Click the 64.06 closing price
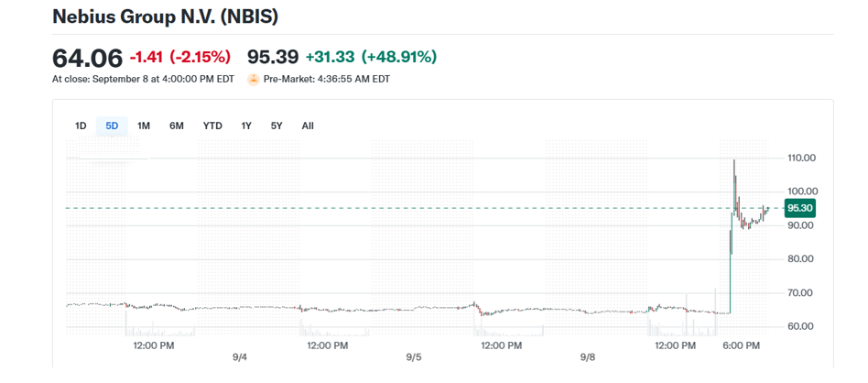This screenshot has width=868, height=383. 87,58
